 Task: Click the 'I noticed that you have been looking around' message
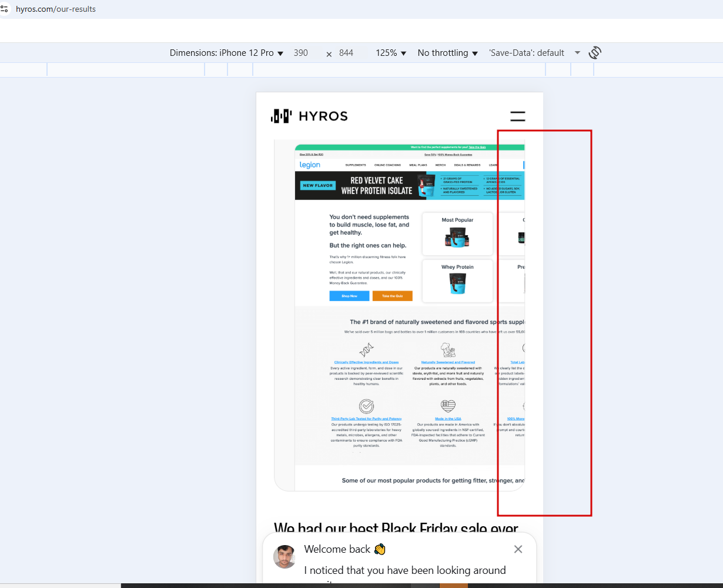tap(405, 570)
